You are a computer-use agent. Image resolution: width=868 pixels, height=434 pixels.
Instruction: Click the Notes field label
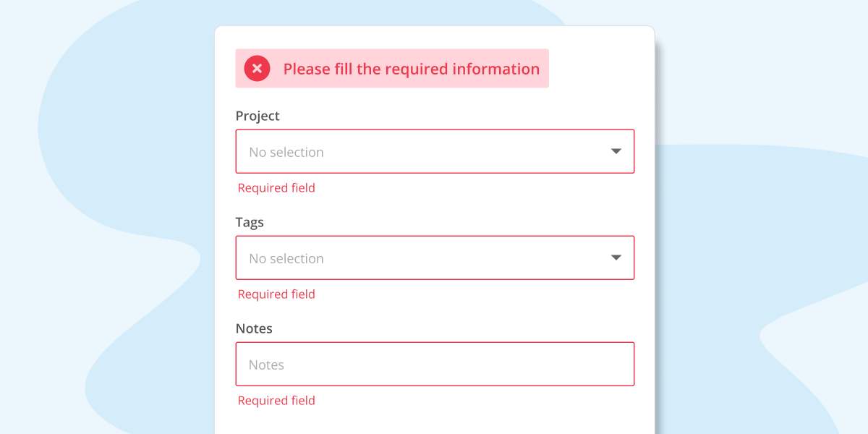click(254, 328)
